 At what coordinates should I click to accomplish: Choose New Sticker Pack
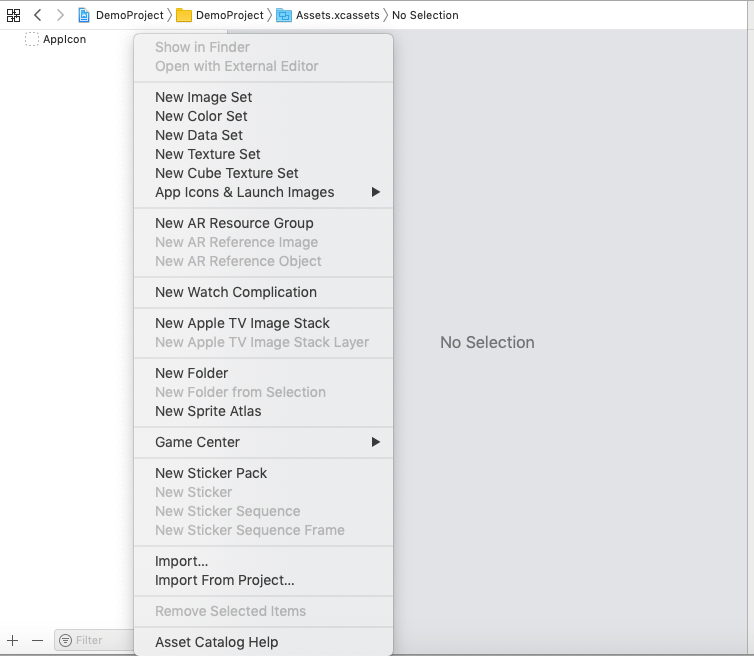click(x=264, y=473)
